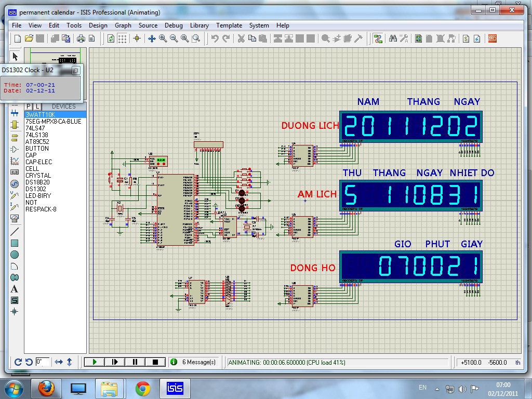Select the 2D line drawing tool
The image size is (532, 399).
click(x=15, y=232)
